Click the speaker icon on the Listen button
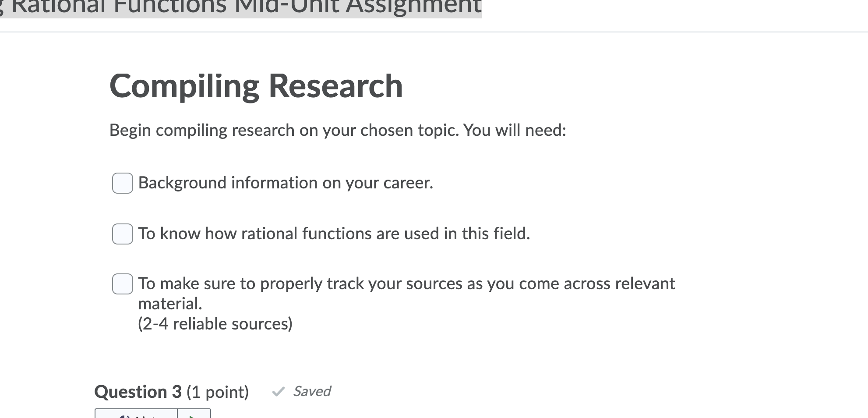 tap(124, 415)
